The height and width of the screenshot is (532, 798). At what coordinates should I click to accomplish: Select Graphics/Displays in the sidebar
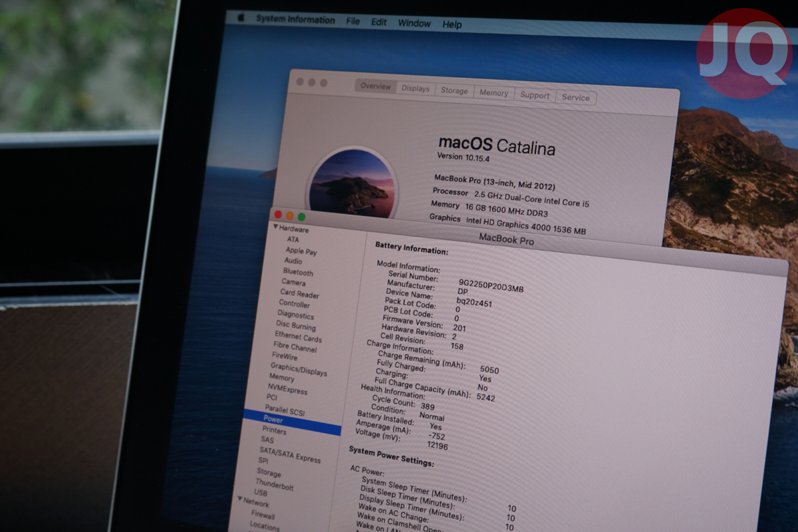coord(299,369)
